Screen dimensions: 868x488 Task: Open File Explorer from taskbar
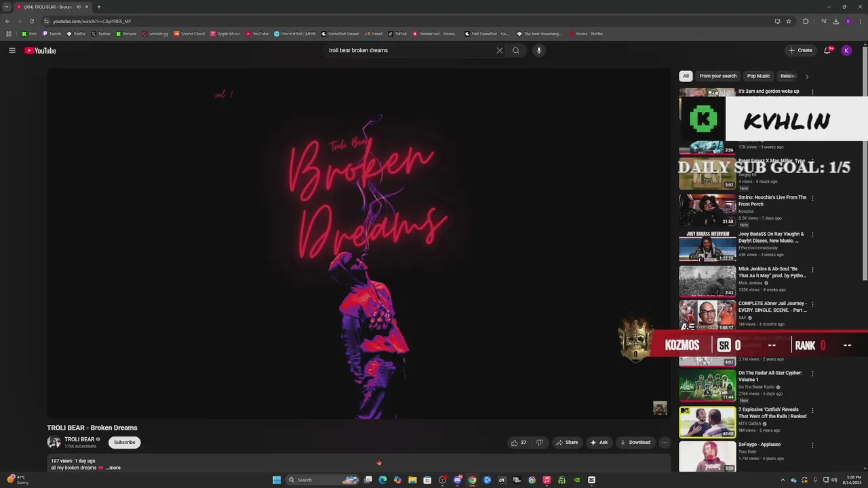tap(412, 480)
